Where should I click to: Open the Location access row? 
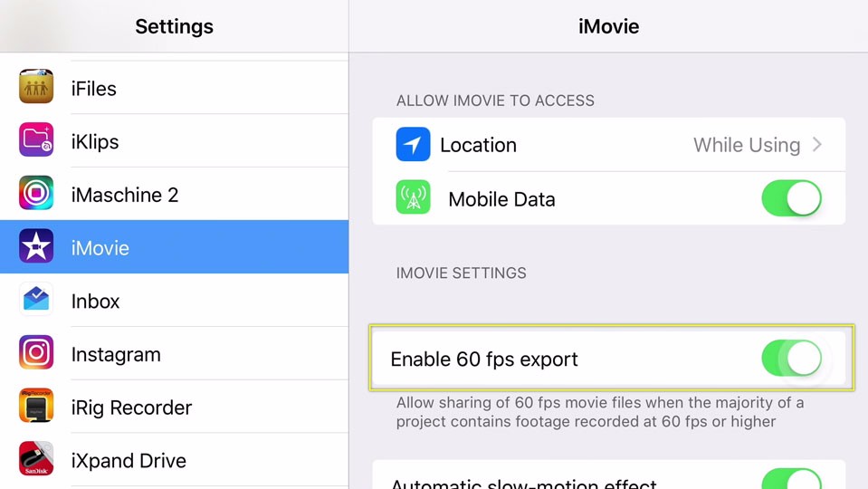tap(609, 145)
